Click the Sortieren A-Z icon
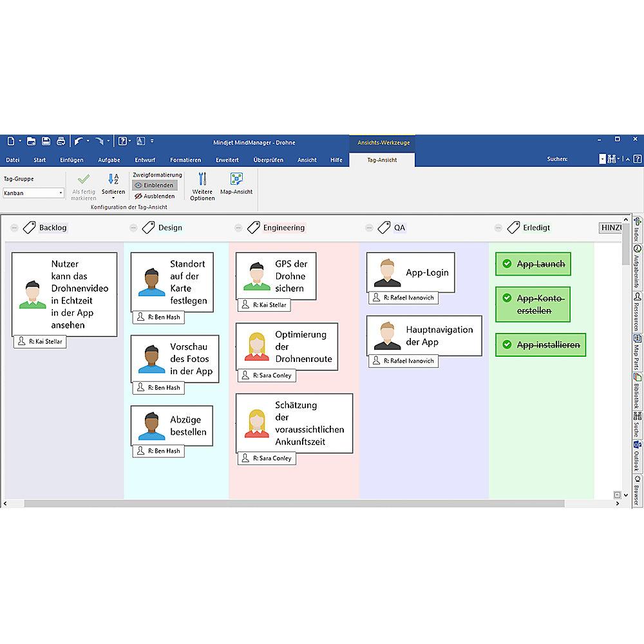Viewport: 644px width, 644px height. tap(113, 178)
